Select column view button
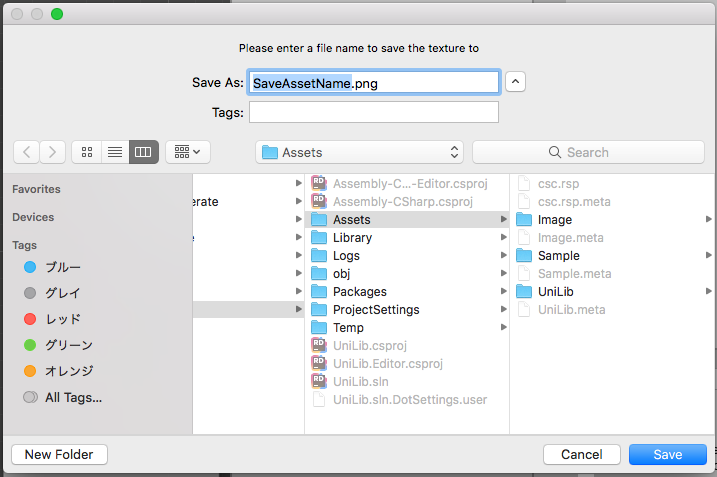Image resolution: width=717 pixels, height=477 pixels. pos(144,152)
